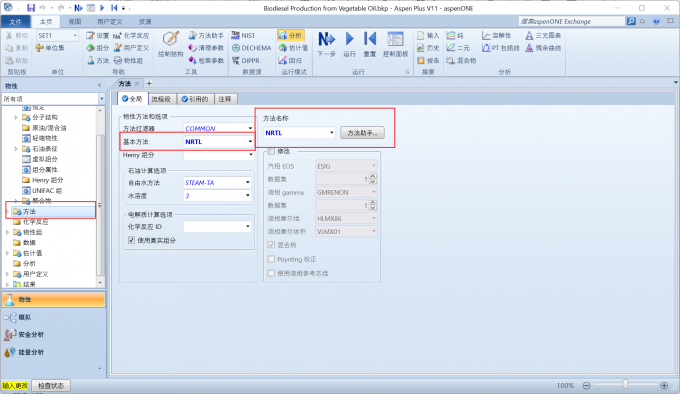Expand Molecular Structure (分子结构) tree node
Image resolution: width=680 pixels, height=394 pixels.
[16, 117]
